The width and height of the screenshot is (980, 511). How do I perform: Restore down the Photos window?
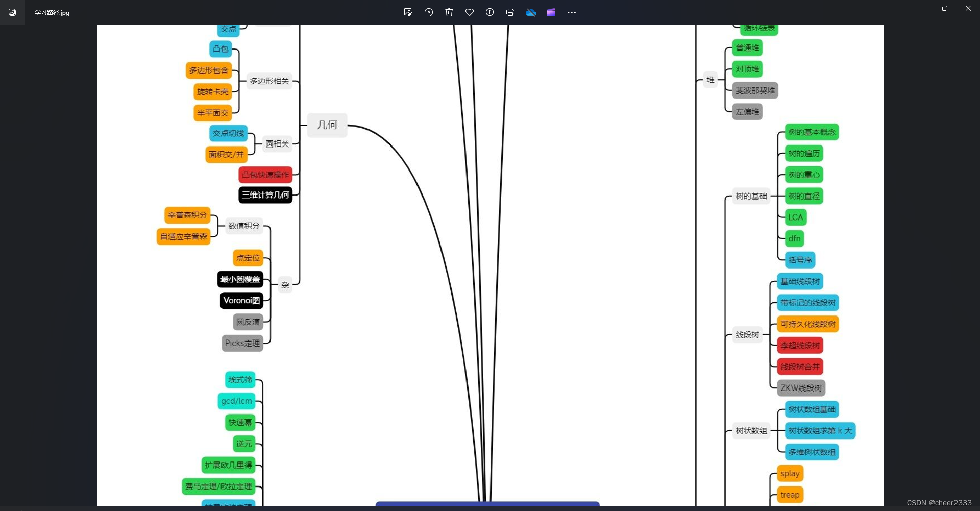pyautogui.click(x=945, y=8)
